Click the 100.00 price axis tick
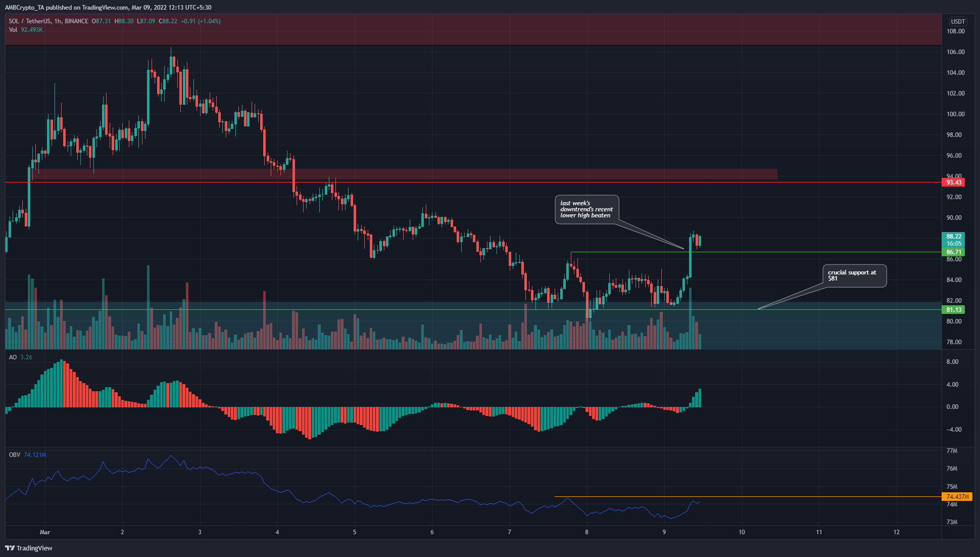The image size is (980, 557). click(x=955, y=114)
